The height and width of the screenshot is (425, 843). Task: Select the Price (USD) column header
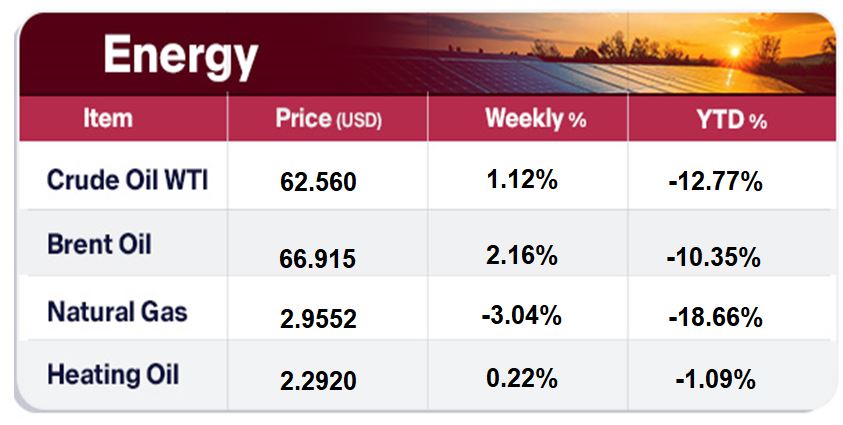pos(329,120)
